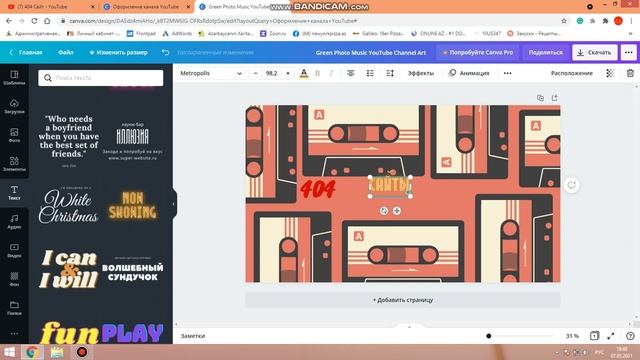Open the Folders sidebar panel
The image size is (640, 360).
click(x=14, y=308)
